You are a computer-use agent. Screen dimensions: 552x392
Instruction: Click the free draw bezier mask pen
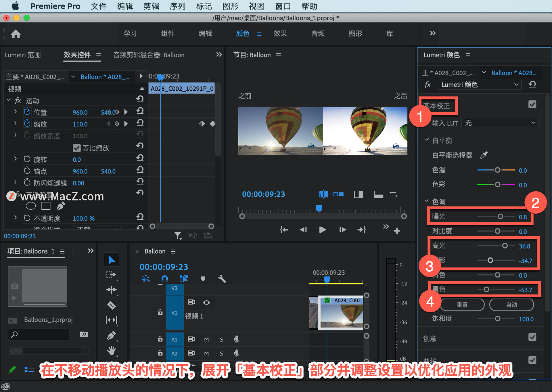tap(60, 206)
